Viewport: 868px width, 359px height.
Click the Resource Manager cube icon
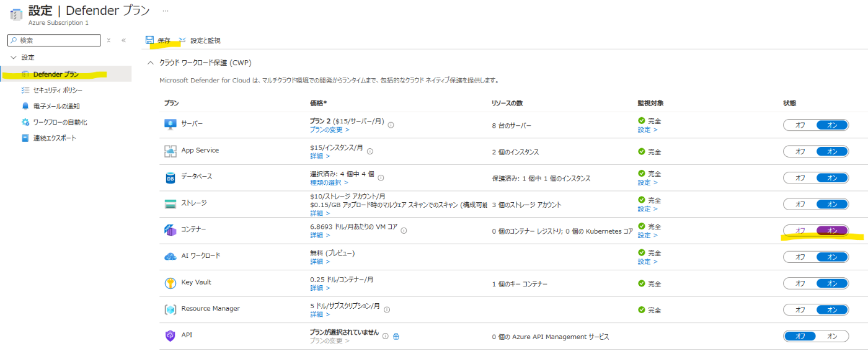pos(170,309)
